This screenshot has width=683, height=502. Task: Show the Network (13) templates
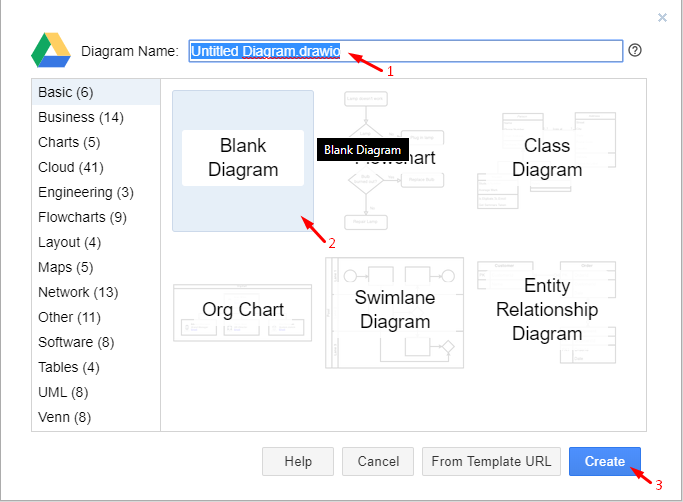coord(78,292)
